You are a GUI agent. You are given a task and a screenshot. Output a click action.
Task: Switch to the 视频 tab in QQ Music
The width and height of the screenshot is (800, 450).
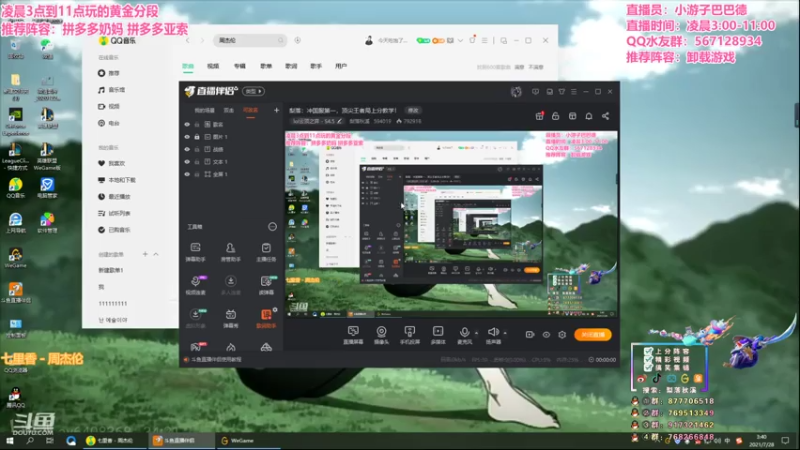213,66
